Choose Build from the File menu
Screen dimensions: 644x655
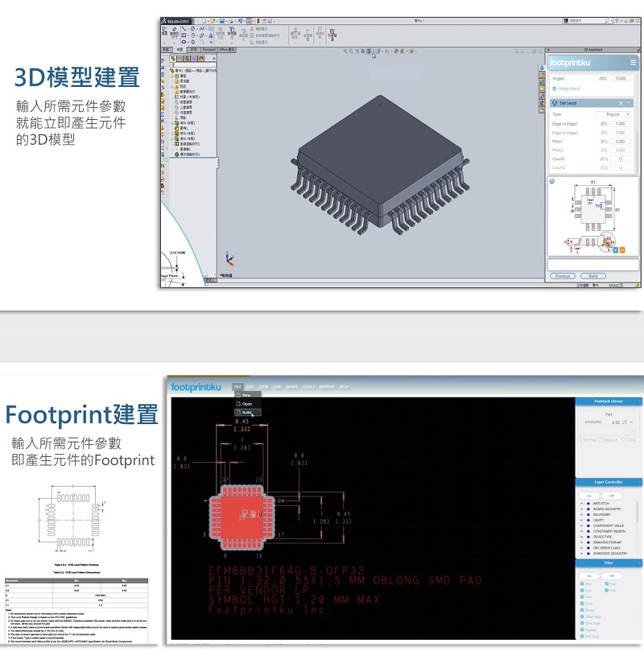247,413
